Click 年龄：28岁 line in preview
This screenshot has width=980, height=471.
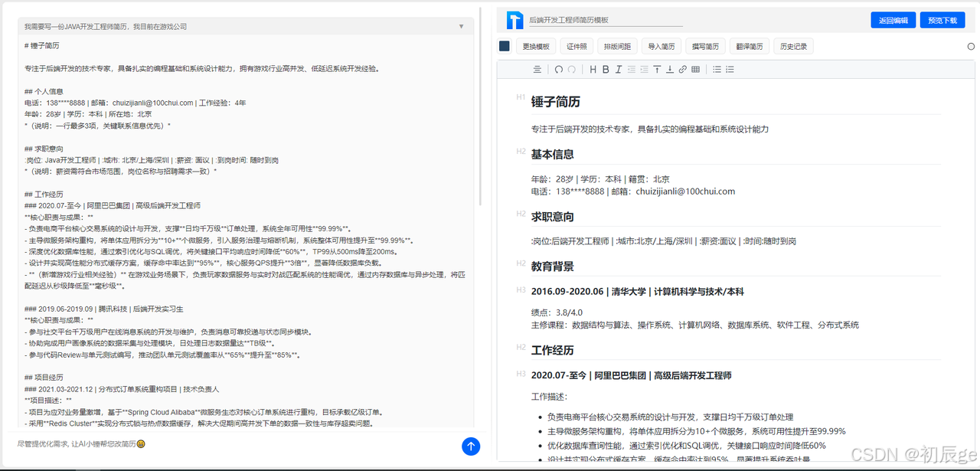click(601, 179)
